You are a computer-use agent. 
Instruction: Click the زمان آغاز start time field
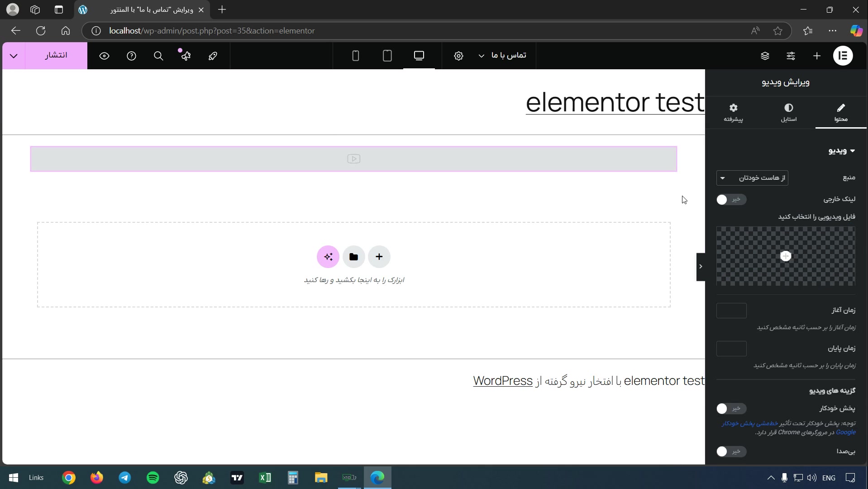pos(731,311)
